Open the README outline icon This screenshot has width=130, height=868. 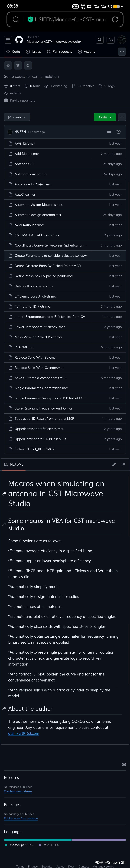[124, 464]
